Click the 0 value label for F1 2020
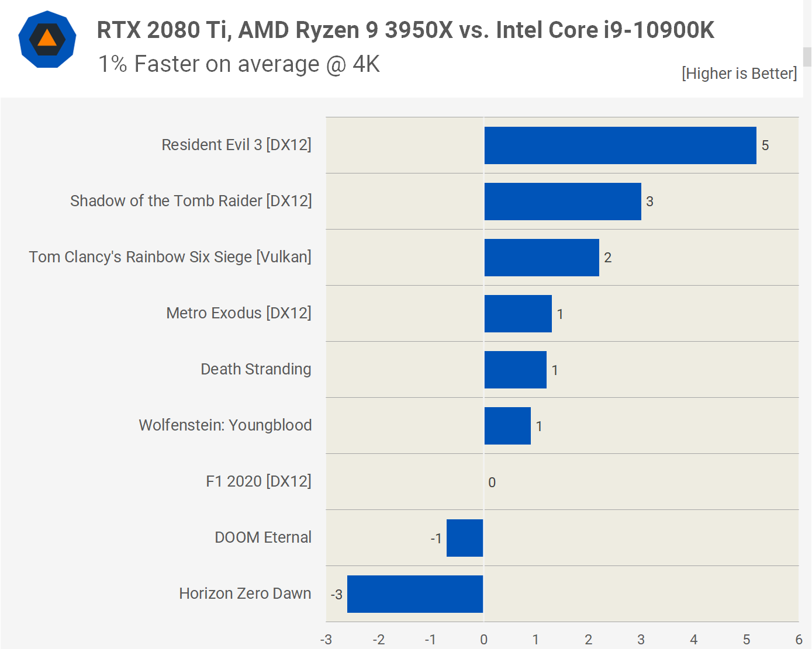This screenshot has height=649, width=812. tap(492, 483)
